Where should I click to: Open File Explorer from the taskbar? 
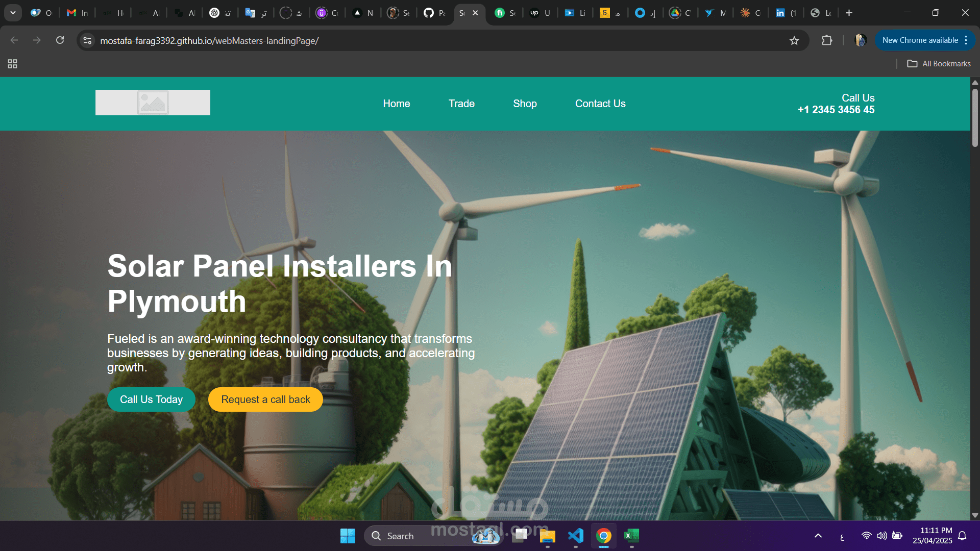point(548,536)
